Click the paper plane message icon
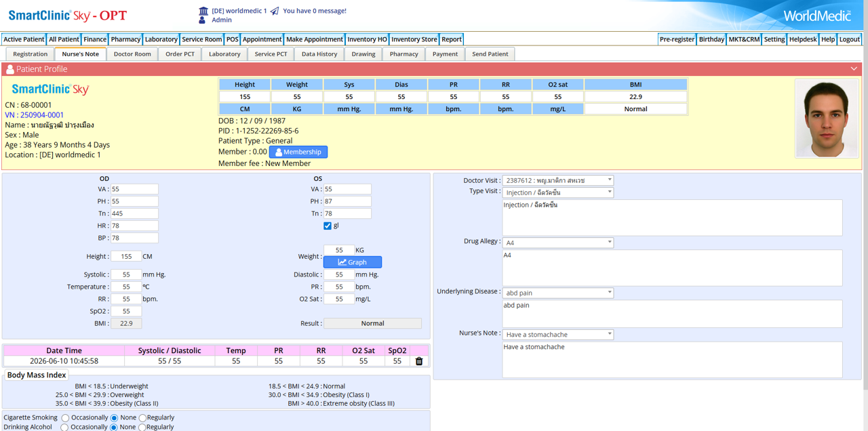The image size is (868, 431). 275,11
